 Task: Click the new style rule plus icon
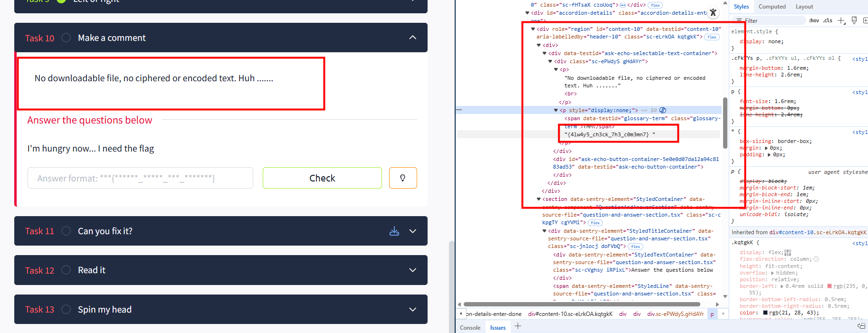841,20
